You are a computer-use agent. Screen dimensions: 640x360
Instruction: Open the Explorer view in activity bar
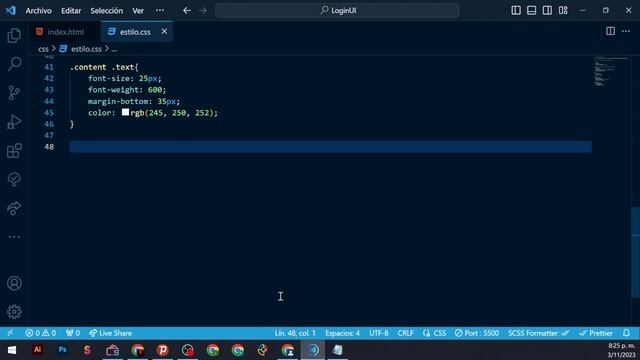(x=14, y=36)
